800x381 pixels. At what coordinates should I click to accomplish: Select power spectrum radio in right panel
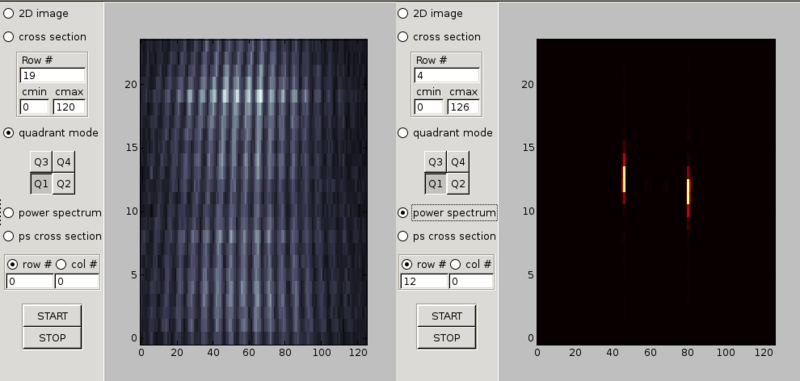(403, 213)
